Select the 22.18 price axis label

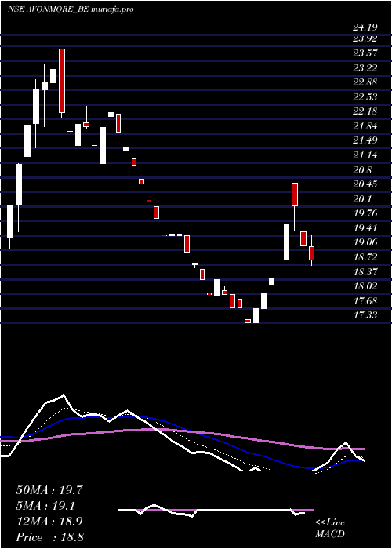(x=365, y=111)
